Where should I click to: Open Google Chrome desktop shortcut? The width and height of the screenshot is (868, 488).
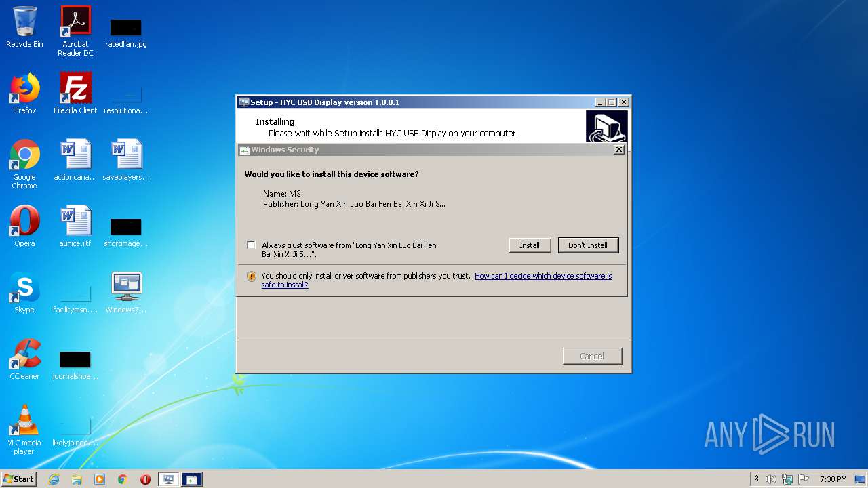pyautogui.click(x=24, y=164)
